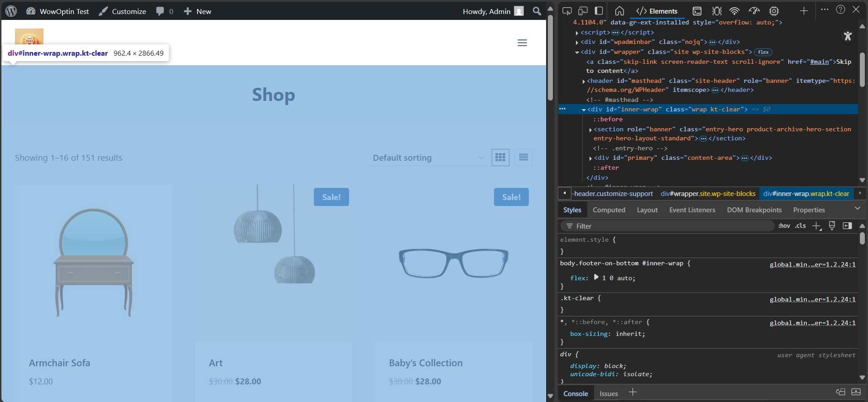Click the Elements tab in DevTools
The height and width of the screenshot is (402, 868).
point(657,11)
